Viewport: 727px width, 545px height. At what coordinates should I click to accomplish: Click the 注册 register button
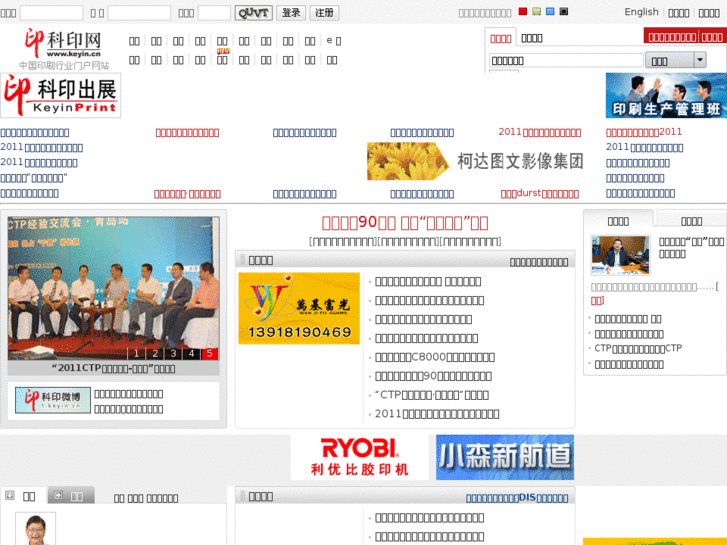click(x=325, y=13)
